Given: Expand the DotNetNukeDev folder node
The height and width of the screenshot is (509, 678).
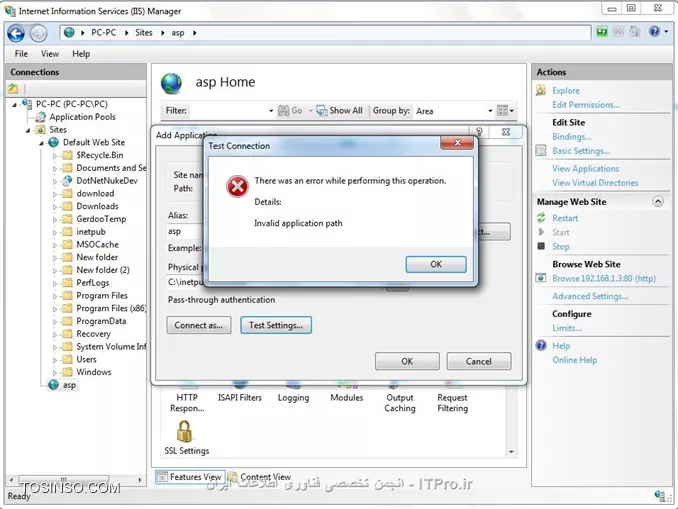Looking at the screenshot, I should [55, 181].
